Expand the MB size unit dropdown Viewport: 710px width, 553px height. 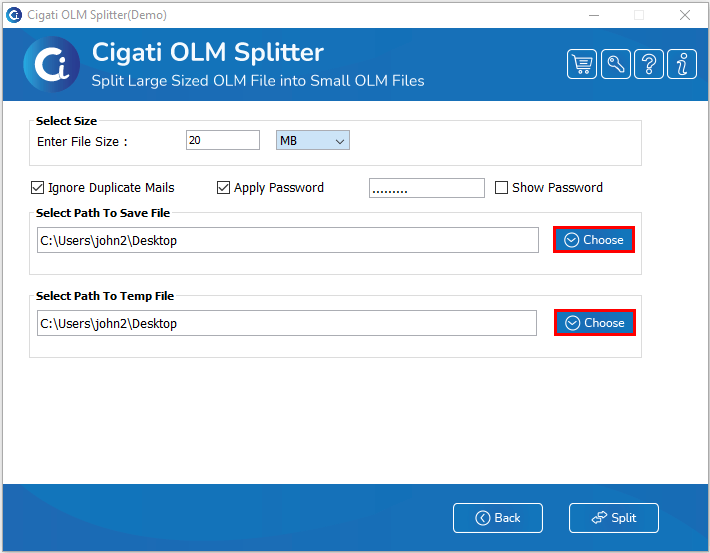[x=313, y=140]
